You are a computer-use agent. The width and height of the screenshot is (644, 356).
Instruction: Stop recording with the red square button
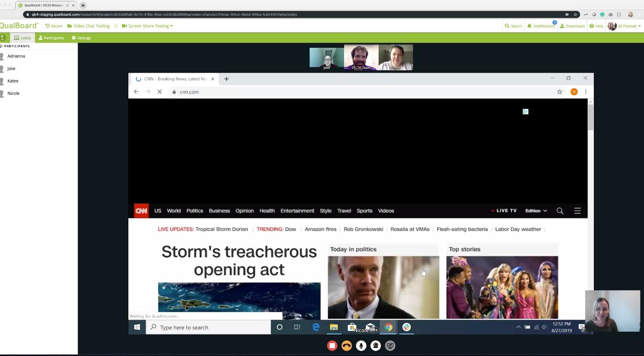tap(332, 345)
